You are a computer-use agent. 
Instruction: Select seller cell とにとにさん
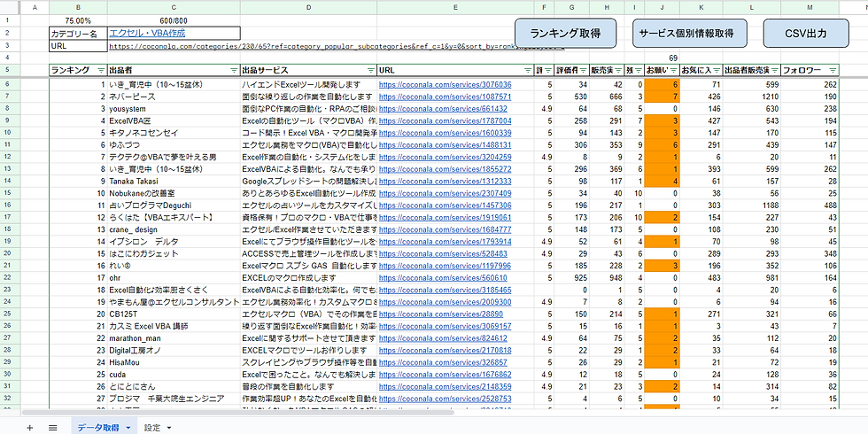174,386
